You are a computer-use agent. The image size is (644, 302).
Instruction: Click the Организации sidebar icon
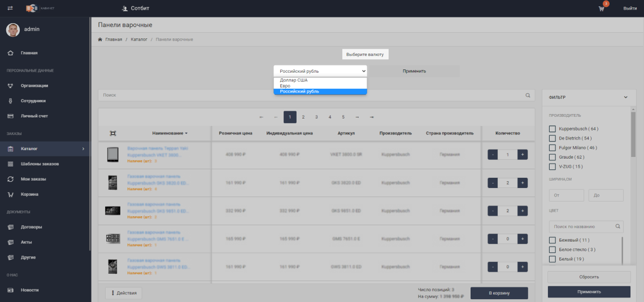coord(11,86)
